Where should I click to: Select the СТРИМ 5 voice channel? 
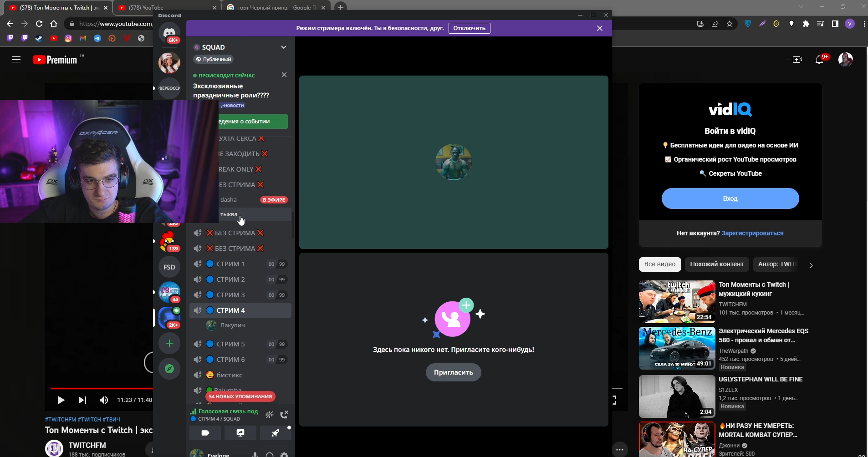[230, 344]
